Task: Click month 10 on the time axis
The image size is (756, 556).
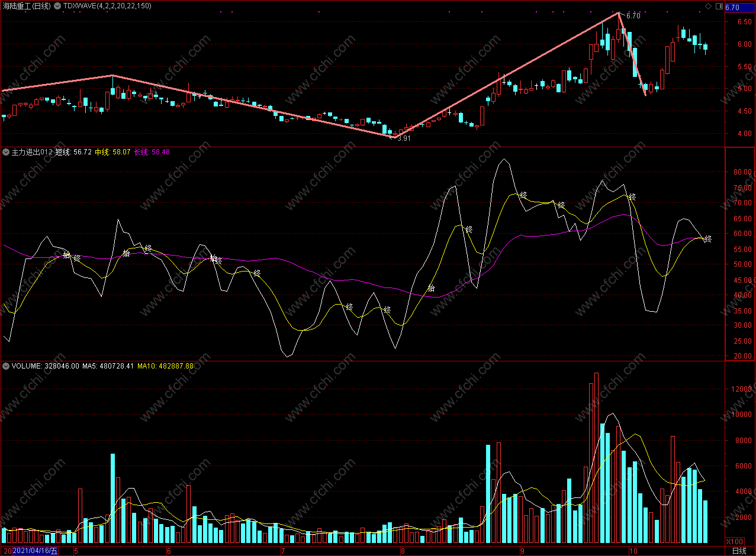Action: tap(633, 551)
